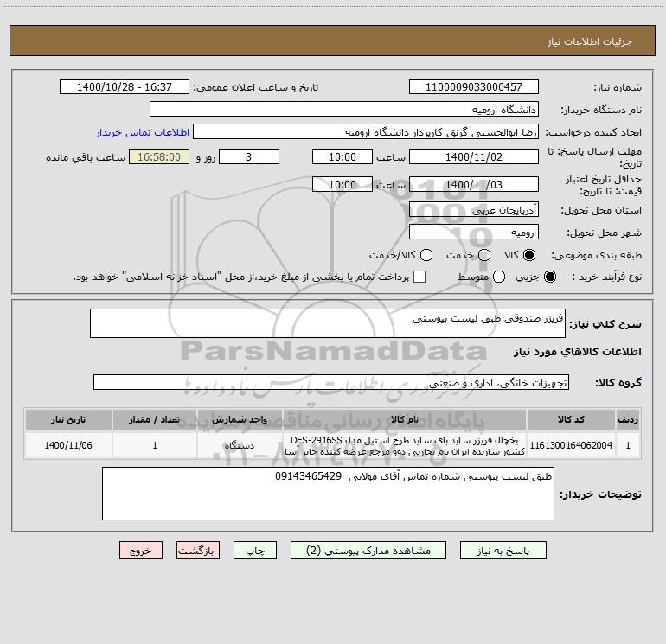The width and height of the screenshot is (666, 644).
Task: Click the general description field فریزر صندوقی
Action: click(328, 323)
